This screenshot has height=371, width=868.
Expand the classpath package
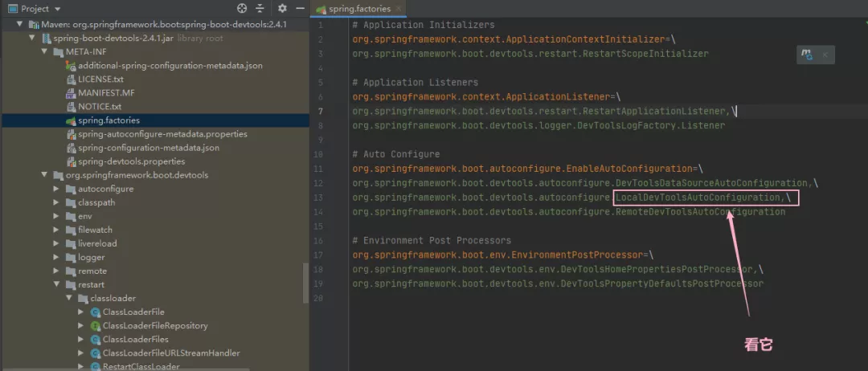coord(56,202)
